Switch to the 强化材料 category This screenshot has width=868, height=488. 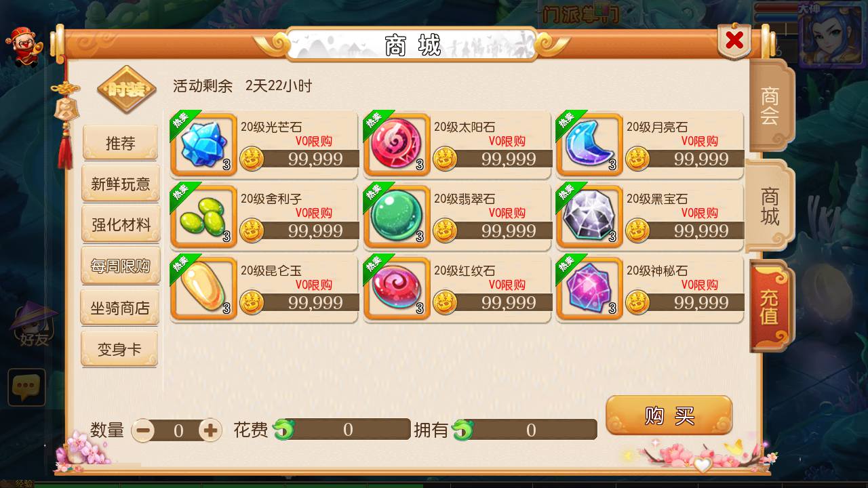click(x=121, y=225)
